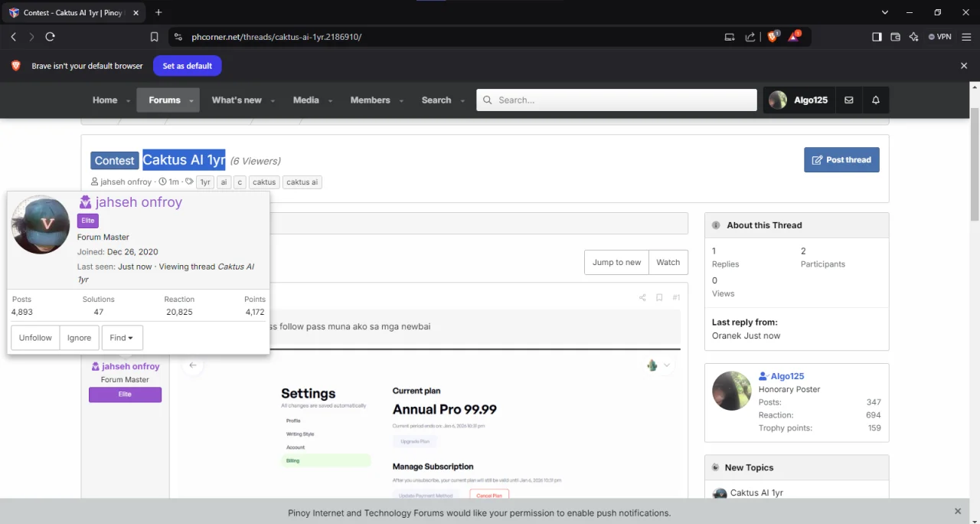Screen dimensions: 980x524
Task: Reload the page with the refresh icon
Action: (51, 37)
